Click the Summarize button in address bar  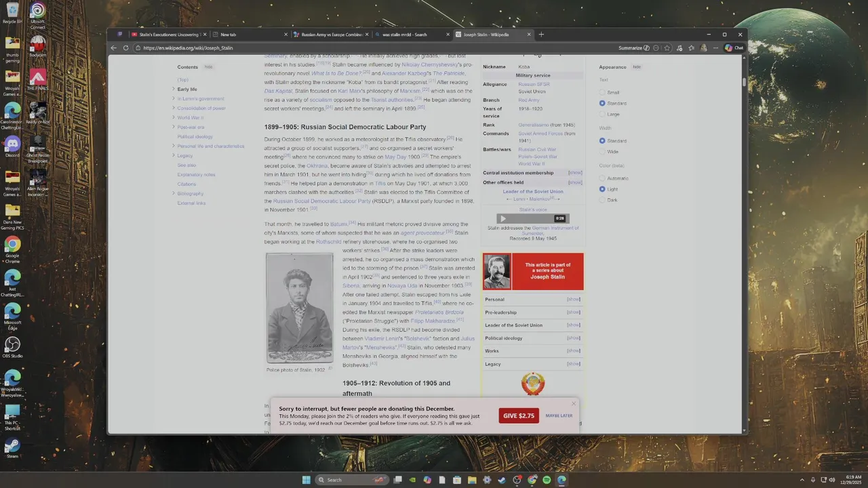coord(634,48)
